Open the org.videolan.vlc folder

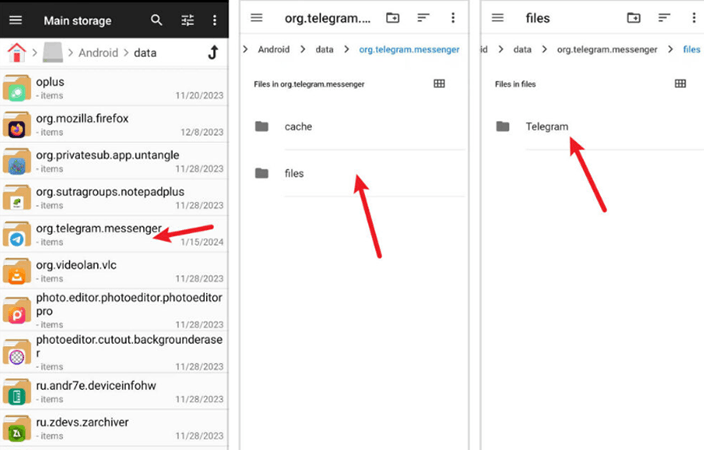[114, 271]
